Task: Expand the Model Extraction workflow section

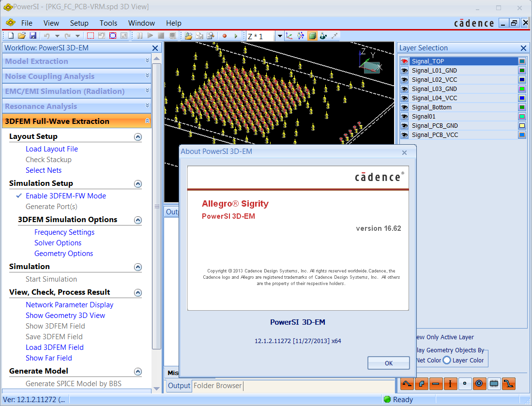Action: pos(147,60)
